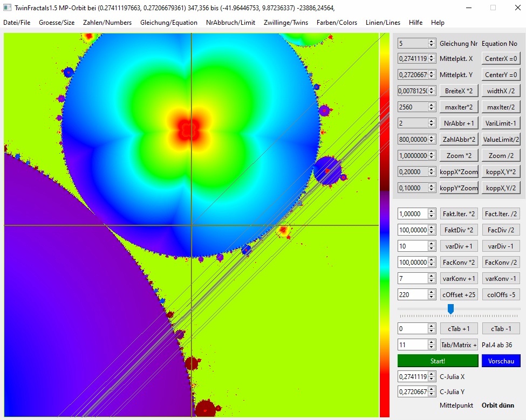This screenshot has width=526, height=420.
Task: Click the Mittelpkt. X value field
Action: pos(416,58)
